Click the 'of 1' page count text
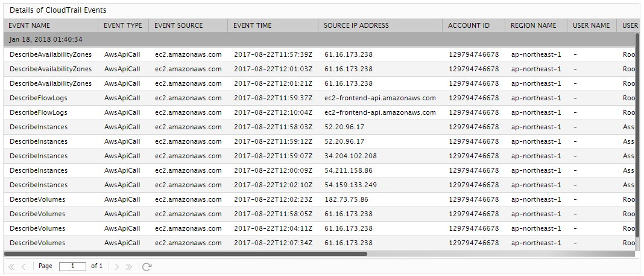 (97, 266)
